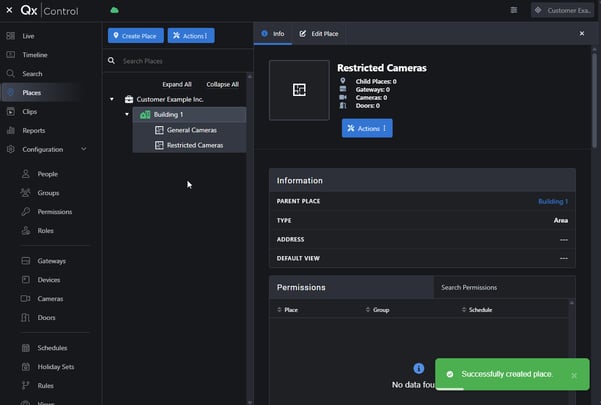Screen dimensions: 601x405
Task: Open the list menu icon in top bar
Action: point(514,10)
